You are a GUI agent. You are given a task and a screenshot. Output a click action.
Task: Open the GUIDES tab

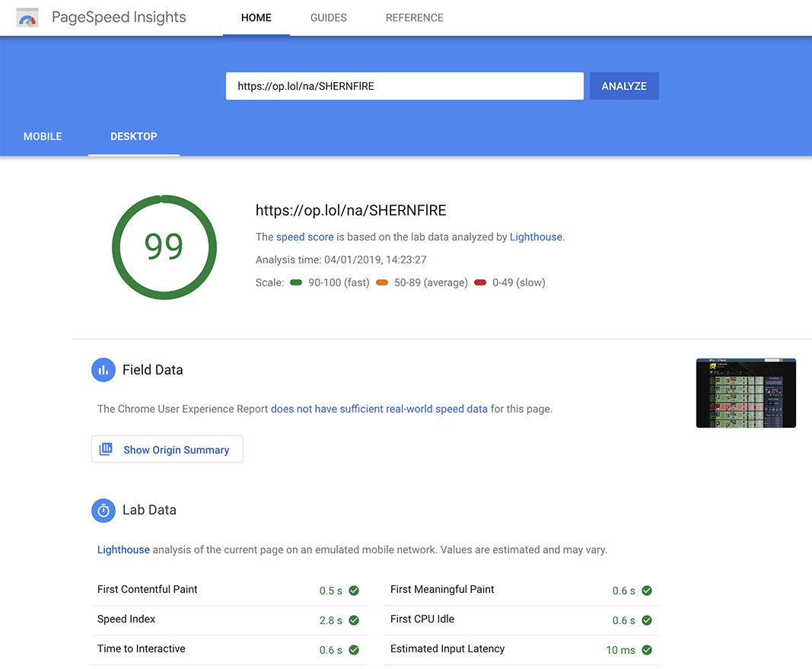click(328, 18)
